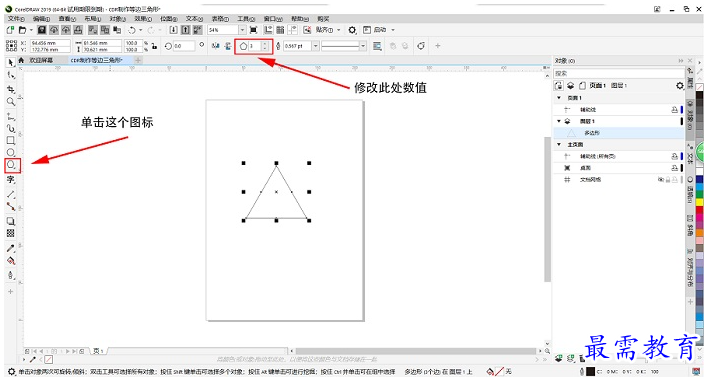Toggle visibility eye of the 文档网格 row
Viewport: 706px width, 379px height.
[x=661, y=180]
